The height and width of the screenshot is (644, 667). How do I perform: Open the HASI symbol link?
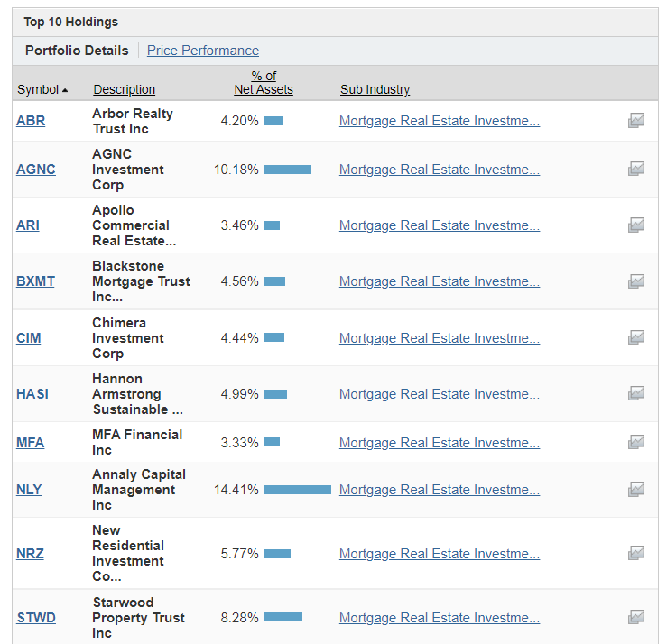coord(32,394)
